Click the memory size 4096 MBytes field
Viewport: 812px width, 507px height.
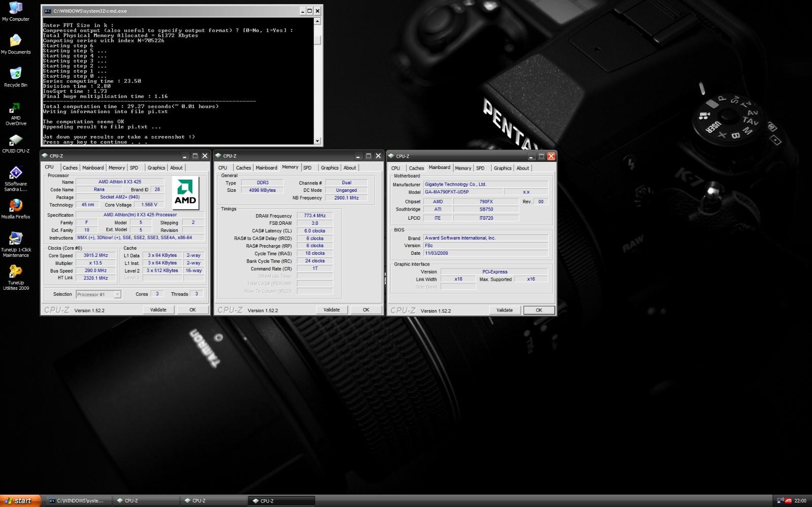tap(262, 190)
